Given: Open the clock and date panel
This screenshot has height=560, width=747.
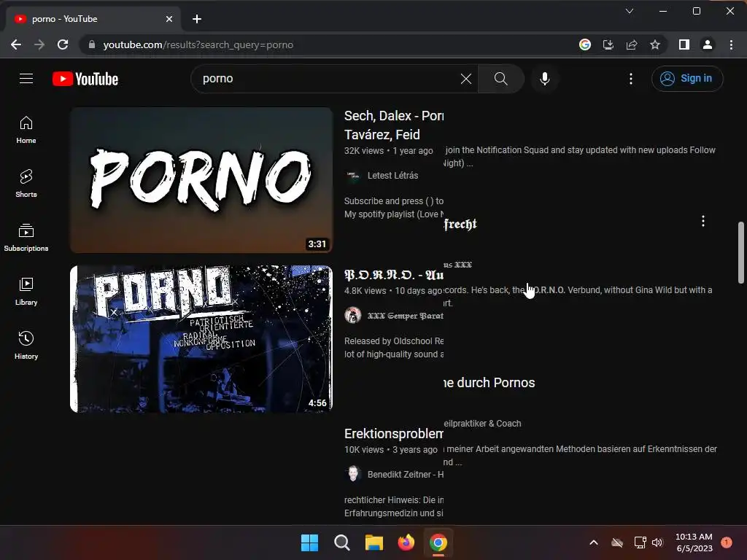Looking at the screenshot, I should click(x=694, y=542).
